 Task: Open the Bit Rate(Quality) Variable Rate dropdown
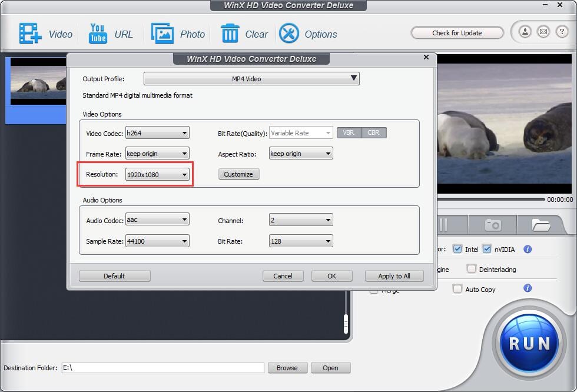pos(301,133)
